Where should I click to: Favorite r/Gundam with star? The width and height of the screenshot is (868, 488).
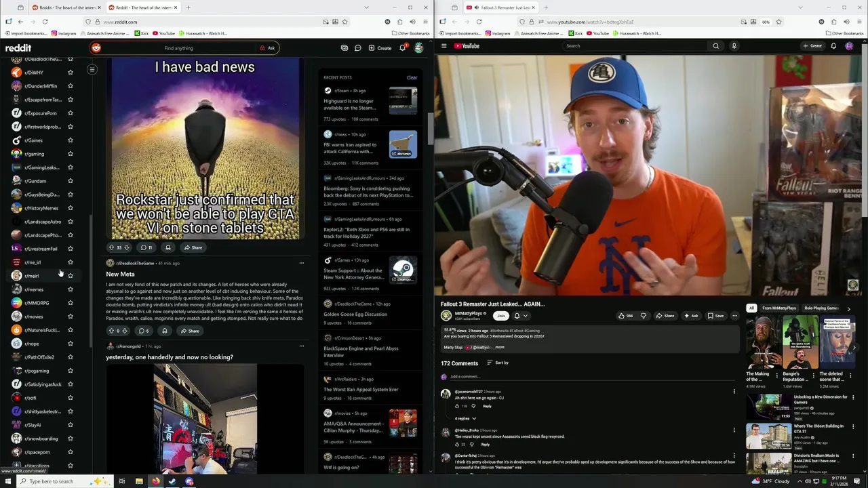(71, 181)
